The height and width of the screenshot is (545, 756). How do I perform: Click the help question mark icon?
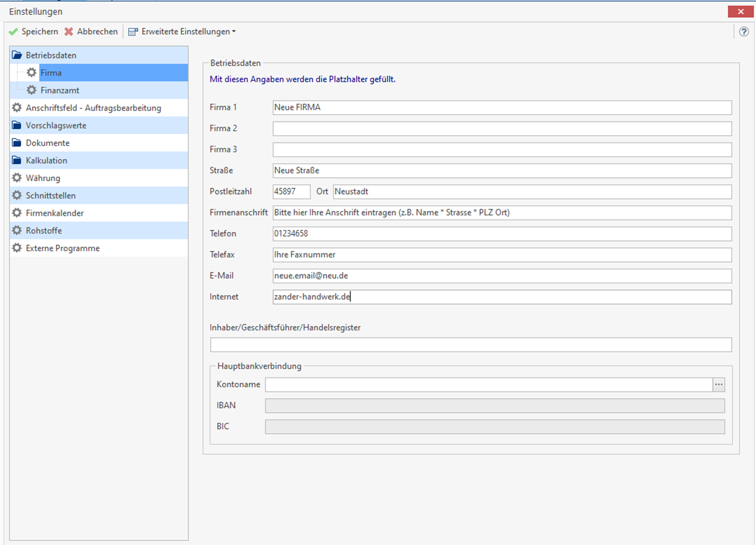tap(744, 32)
